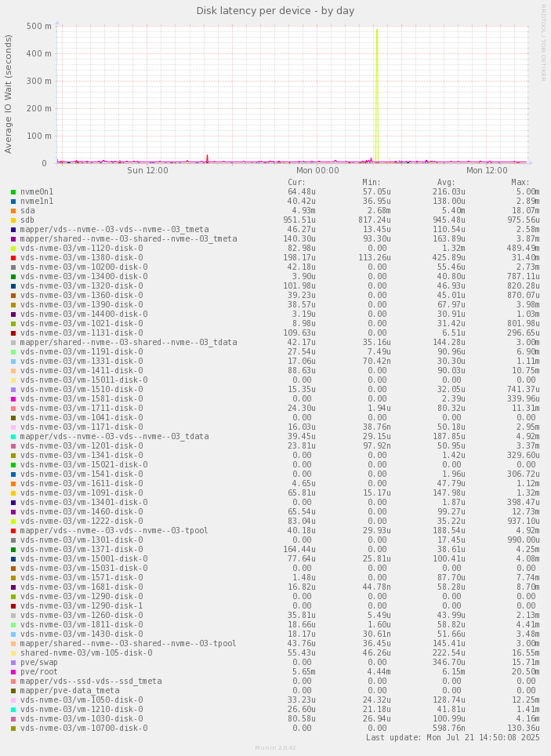Screen dimensions: 551x756
Task: Click the '990.00u' max value for vm-1301-disk-0
Action: tap(524, 540)
